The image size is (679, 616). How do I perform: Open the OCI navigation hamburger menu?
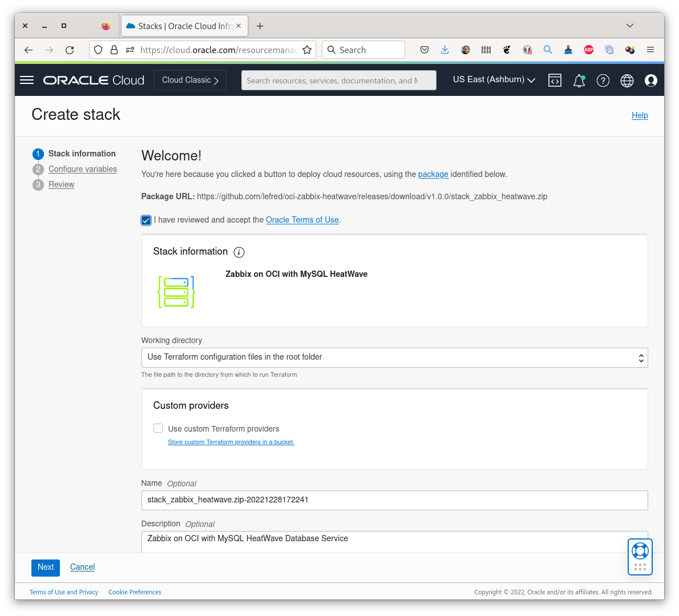[x=26, y=79]
